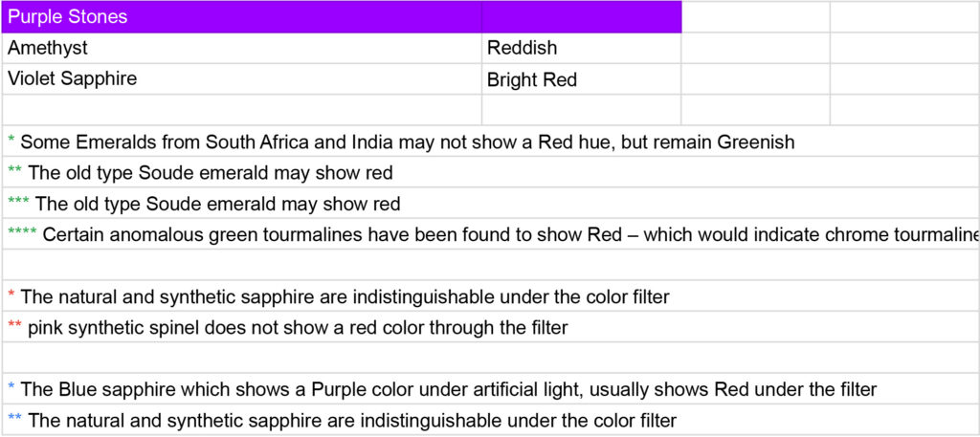The width and height of the screenshot is (980, 437).
Task: Click the Bright Red cell
Action: [x=581, y=79]
